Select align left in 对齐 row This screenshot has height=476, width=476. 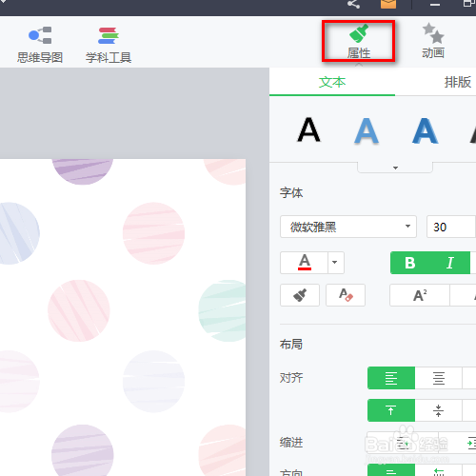tap(391, 378)
